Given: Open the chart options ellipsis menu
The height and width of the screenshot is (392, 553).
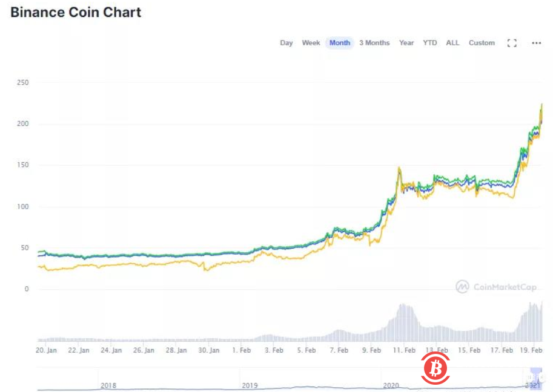Looking at the screenshot, I should click(x=535, y=43).
